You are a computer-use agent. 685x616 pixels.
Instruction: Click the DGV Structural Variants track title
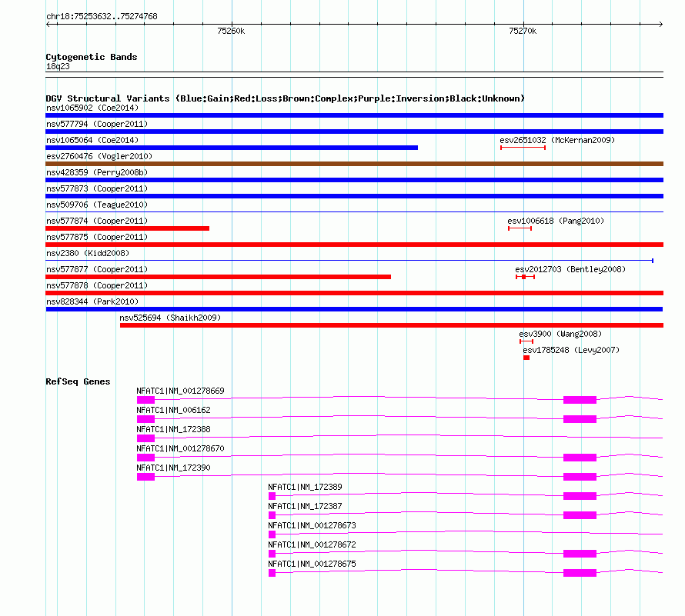click(285, 98)
